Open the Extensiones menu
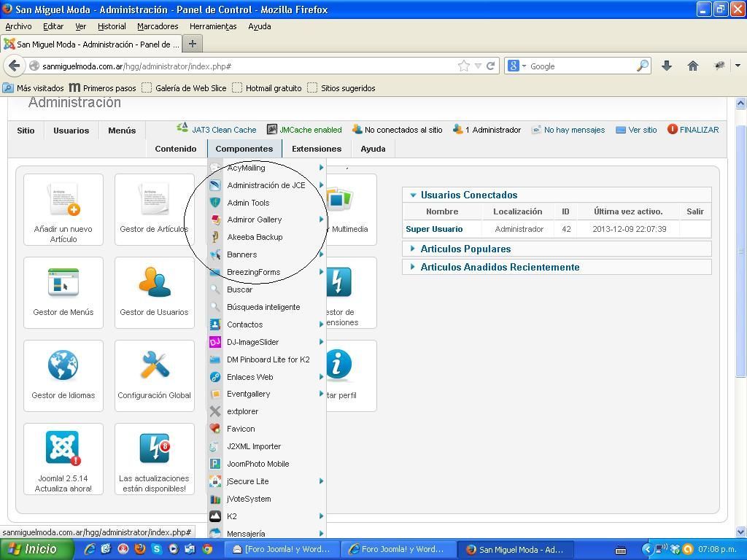Viewport: 747px width, 560px height. pyautogui.click(x=317, y=149)
